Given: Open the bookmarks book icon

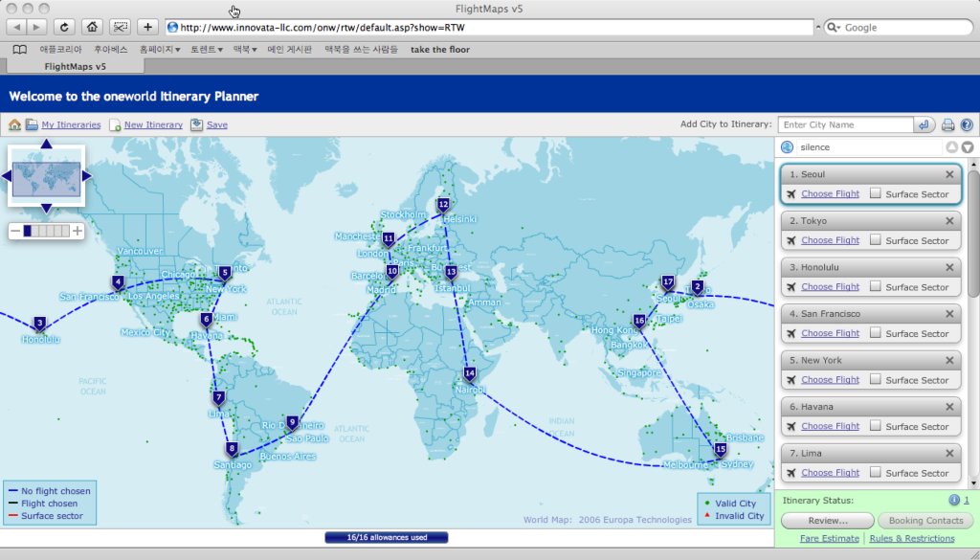Looking at the screenshot, I should pyautogui.click(x=19, y=50).
